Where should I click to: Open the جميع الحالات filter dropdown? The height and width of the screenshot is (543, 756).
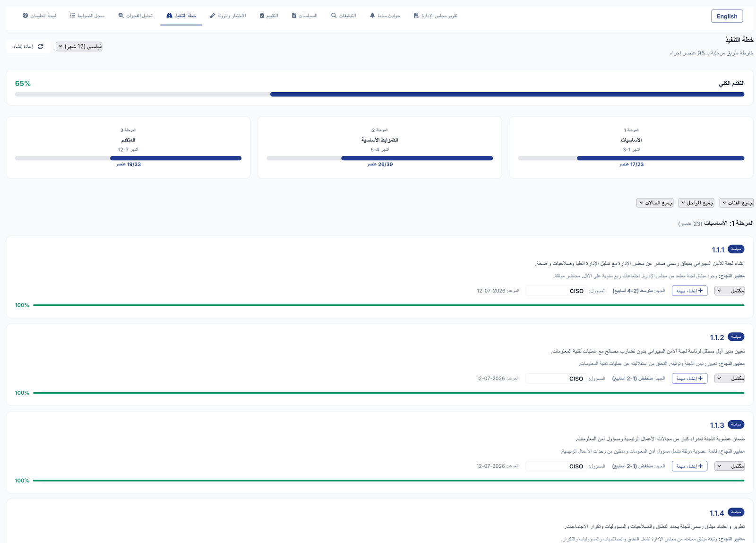(x=655, y=202)
